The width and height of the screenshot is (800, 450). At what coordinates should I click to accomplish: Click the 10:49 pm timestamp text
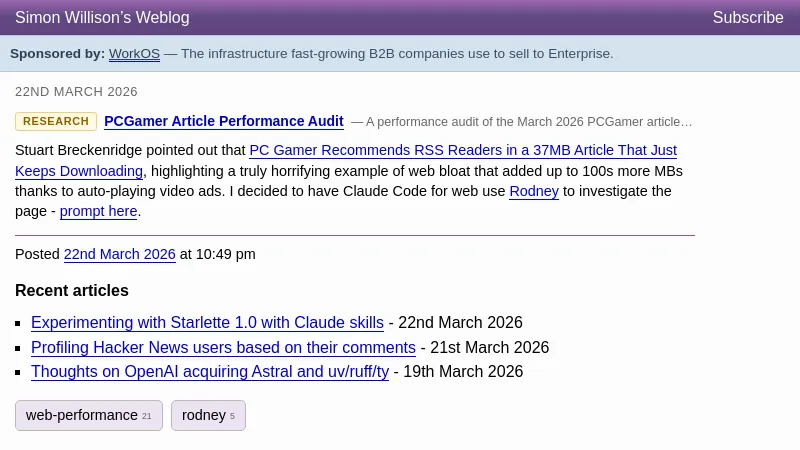pyautogui.click(x=225, y=255)
